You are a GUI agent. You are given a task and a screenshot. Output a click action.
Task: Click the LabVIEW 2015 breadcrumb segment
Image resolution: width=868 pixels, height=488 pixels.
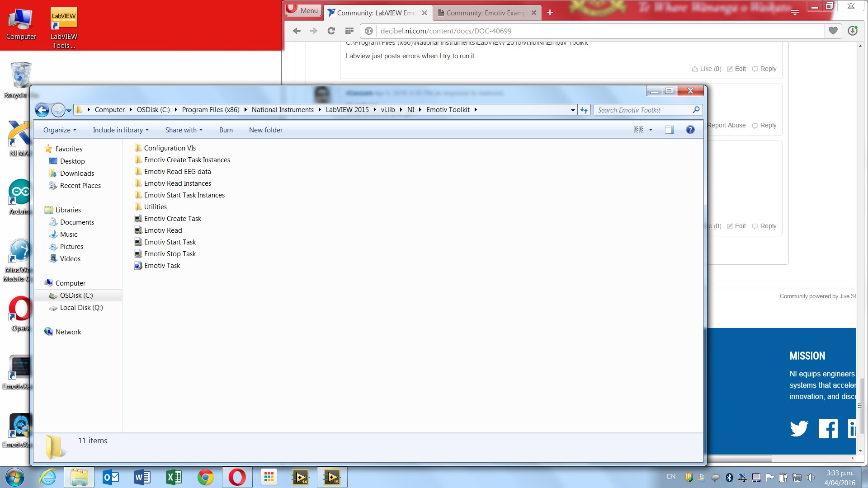tap(347, 110)
